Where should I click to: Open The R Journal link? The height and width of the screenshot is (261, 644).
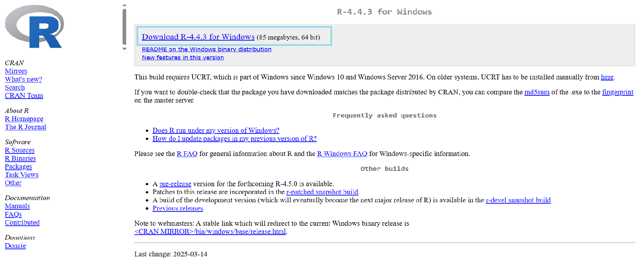(26, 127)
